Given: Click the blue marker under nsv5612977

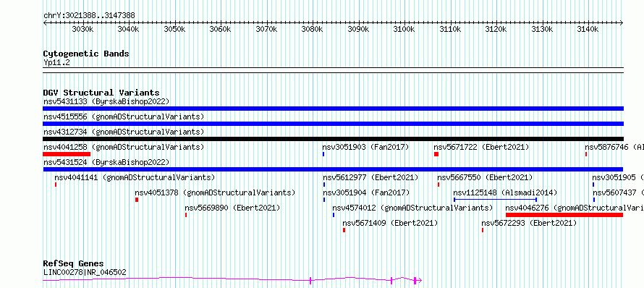Looking at the screenshot, I should (x=324, y=185).
